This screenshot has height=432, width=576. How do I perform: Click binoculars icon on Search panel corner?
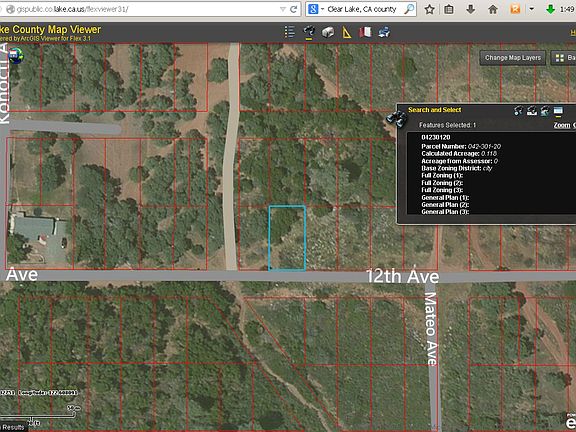[x=396, y=119]
